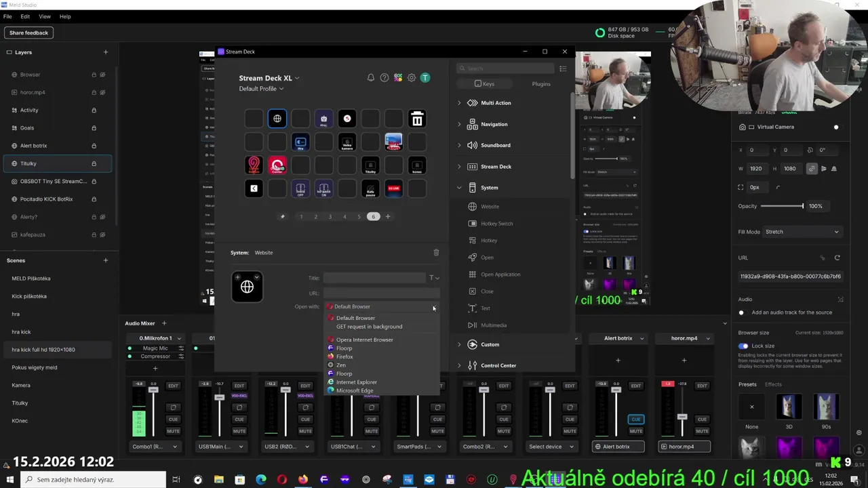Mute the horor.mp4 channel
868x488 pixels.
[702, 431]
